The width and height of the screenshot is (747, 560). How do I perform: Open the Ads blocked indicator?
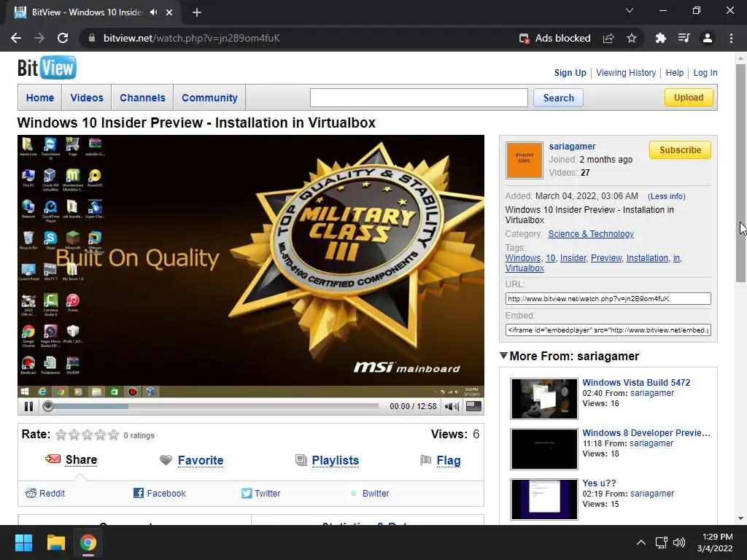pos(554,38)
